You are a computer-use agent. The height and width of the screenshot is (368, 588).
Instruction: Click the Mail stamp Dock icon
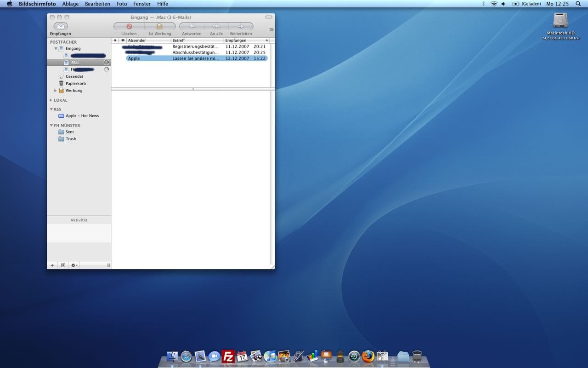tap(200, 356)
